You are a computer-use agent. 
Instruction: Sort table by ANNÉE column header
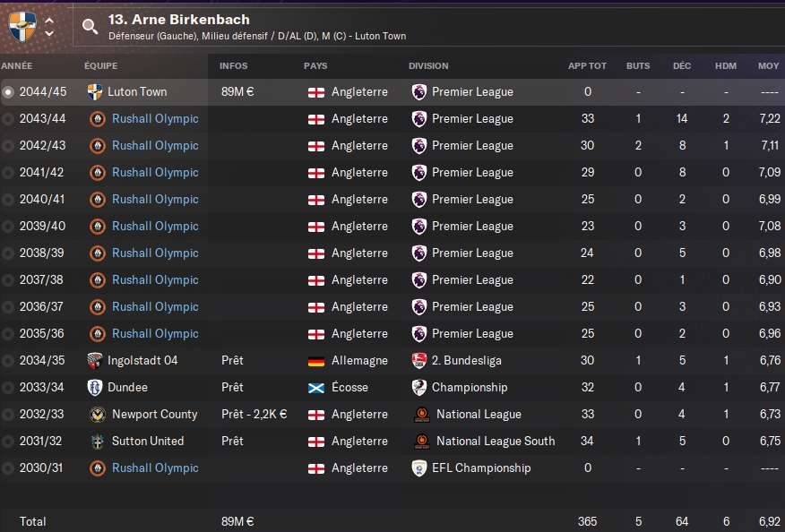(x=17, y=65)
